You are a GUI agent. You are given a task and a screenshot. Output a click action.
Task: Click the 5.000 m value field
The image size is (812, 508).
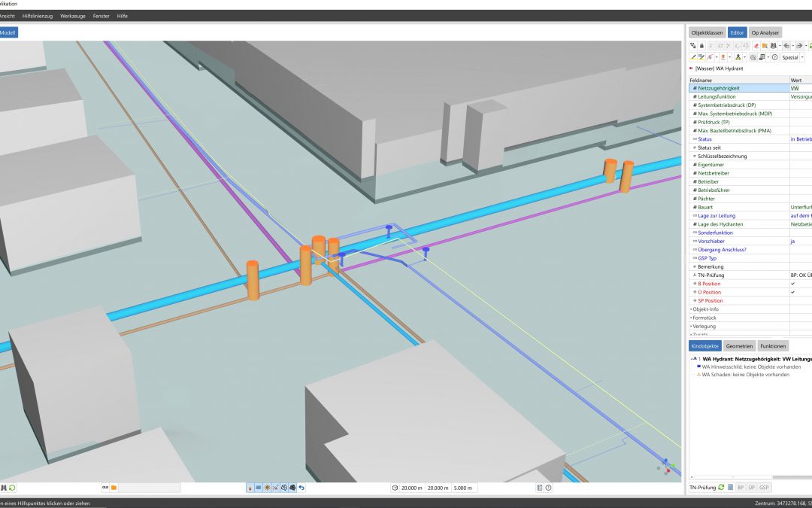464,487
